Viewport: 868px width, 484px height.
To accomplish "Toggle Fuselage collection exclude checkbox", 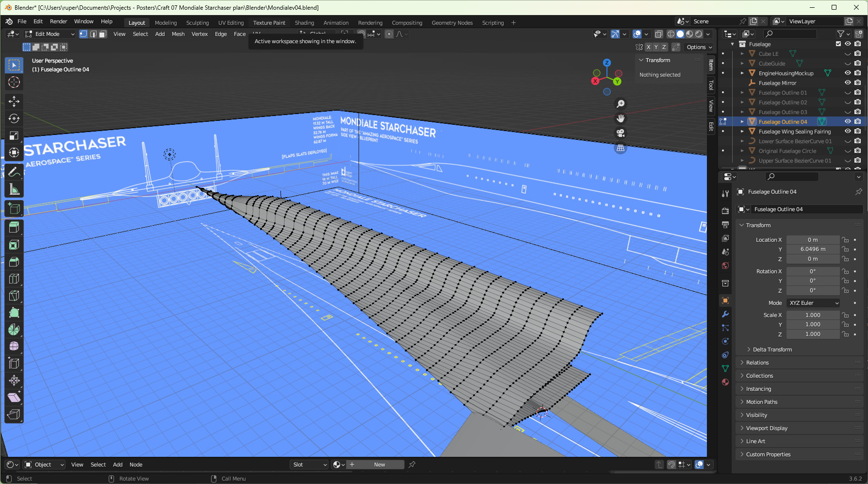I will 838,44.
